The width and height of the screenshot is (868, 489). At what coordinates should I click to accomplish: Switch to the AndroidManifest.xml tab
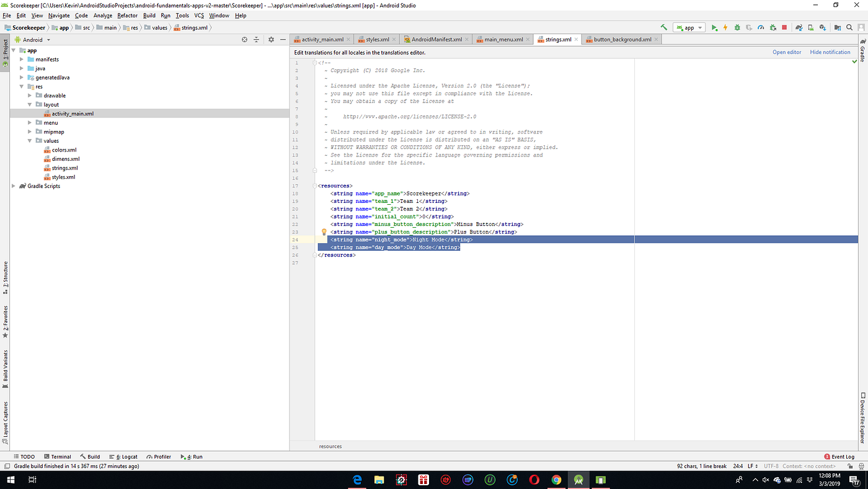coord(436,38)
